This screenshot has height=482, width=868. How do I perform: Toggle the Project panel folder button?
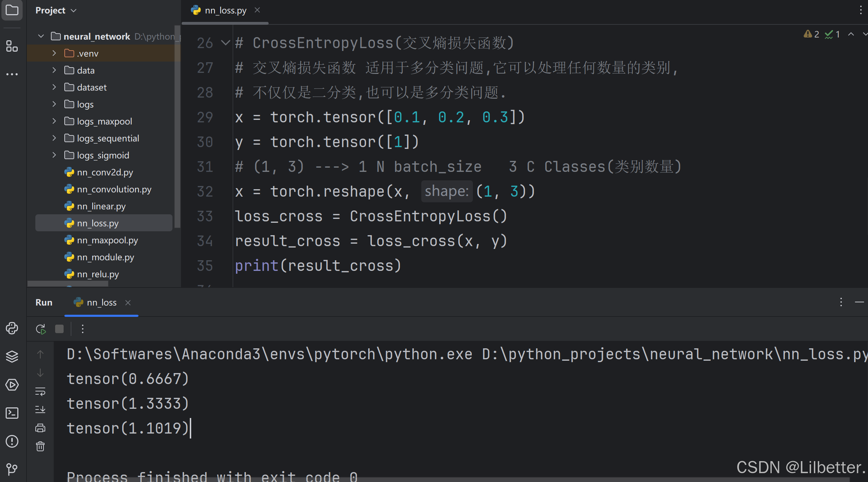(x=12, y=10)
